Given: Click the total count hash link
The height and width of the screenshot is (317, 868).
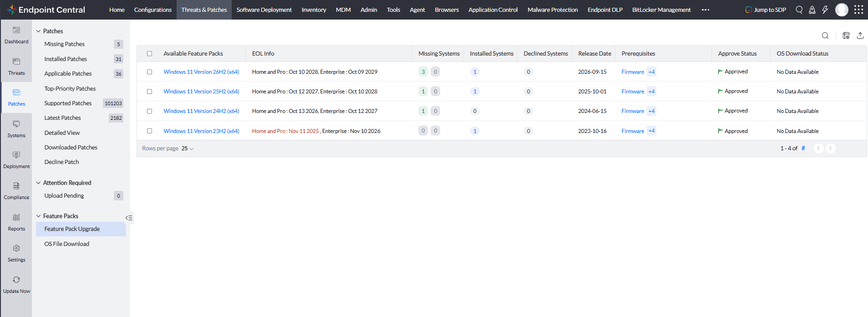Looking at the screenshot, I should click(803, 148).
